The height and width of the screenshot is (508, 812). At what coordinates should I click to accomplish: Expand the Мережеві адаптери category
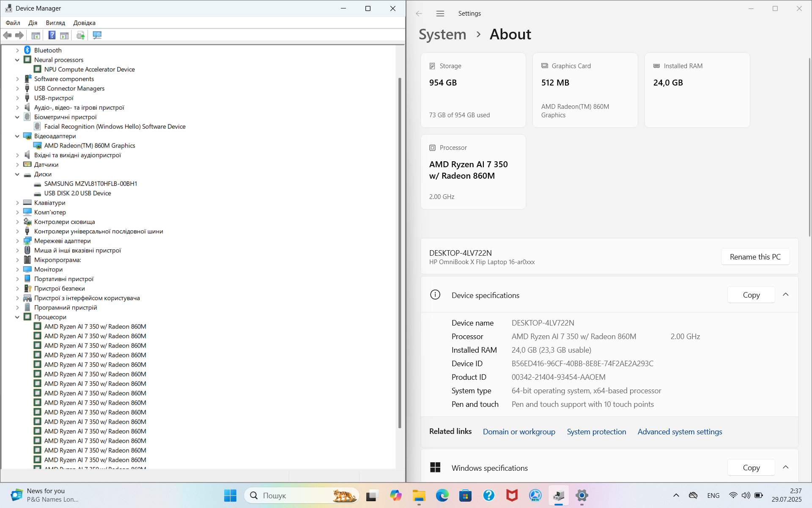coord(17,241)
